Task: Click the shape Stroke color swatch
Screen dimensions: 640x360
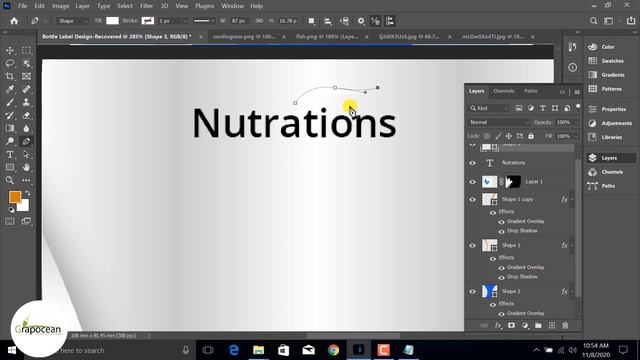Action: [148, 21]
